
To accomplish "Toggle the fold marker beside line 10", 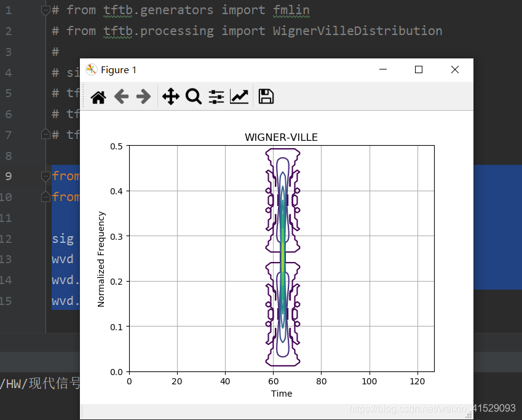I will tap(45, 197).
